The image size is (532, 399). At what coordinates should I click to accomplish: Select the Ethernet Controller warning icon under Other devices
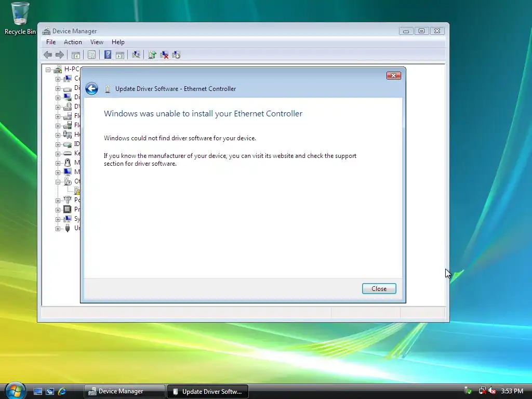coord(77,191)
